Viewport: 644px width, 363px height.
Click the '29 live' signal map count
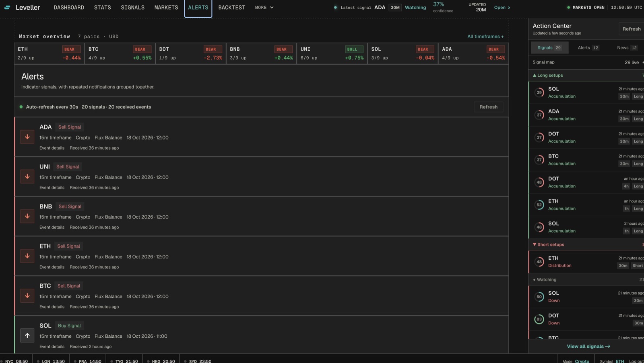pos(632,63)
